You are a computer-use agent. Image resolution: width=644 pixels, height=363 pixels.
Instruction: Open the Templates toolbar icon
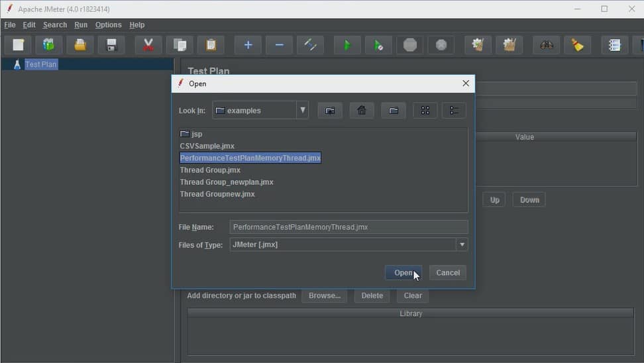pyautogui.click(x=49, y=45)
